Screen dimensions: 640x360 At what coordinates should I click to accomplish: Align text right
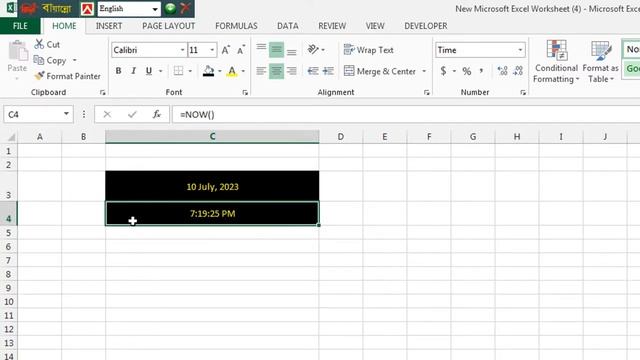click(x=291, y=71)
